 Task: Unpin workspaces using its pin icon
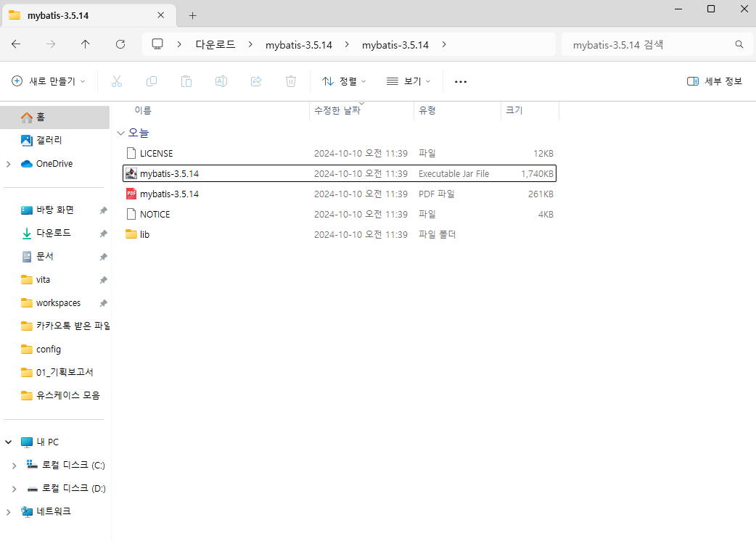[103, 303]
